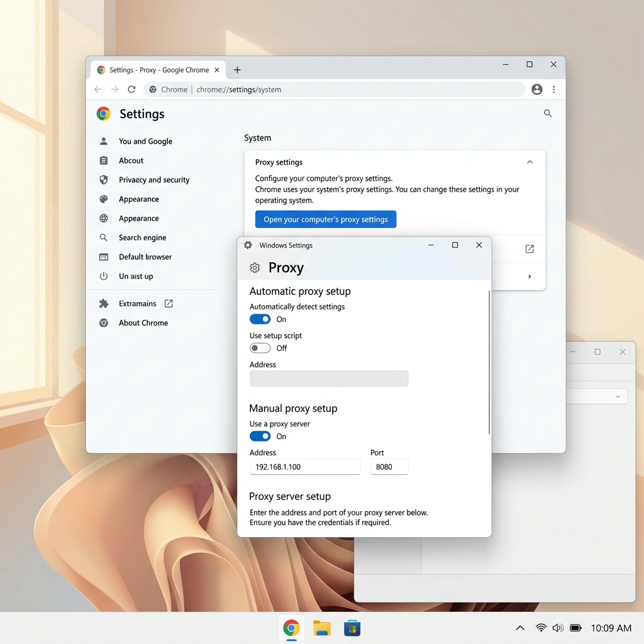Image resolution: width=644 pixels, height=644 pixels.
Task: Open Microsoft Store from the taskbar
Action: (x=352, y=628)
